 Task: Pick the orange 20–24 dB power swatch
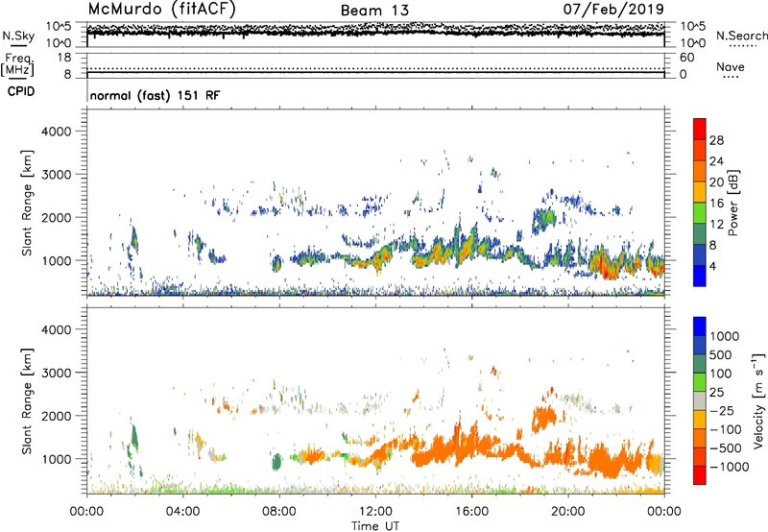700,172
